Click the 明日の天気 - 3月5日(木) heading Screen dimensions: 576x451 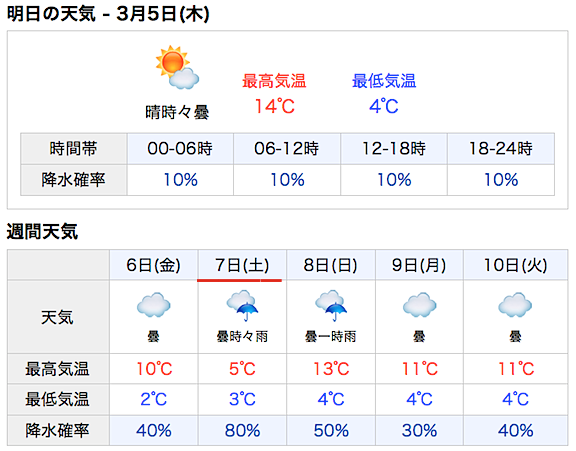pyautogui.click(x=108, y=14)
